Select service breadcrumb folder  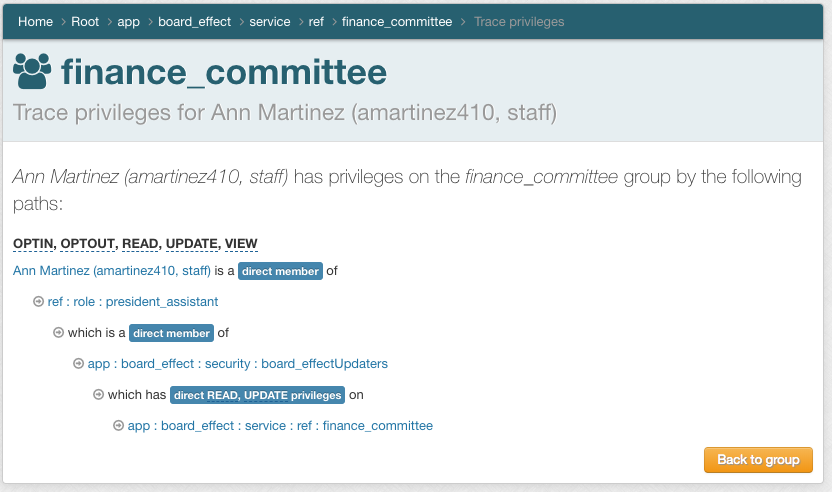pos(269,21)
